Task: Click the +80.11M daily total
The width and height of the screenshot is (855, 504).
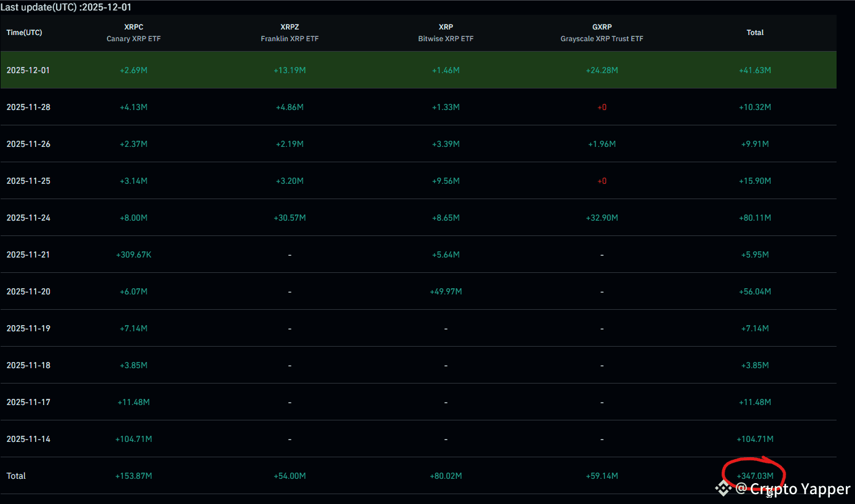Action: (x=755, y=218)
